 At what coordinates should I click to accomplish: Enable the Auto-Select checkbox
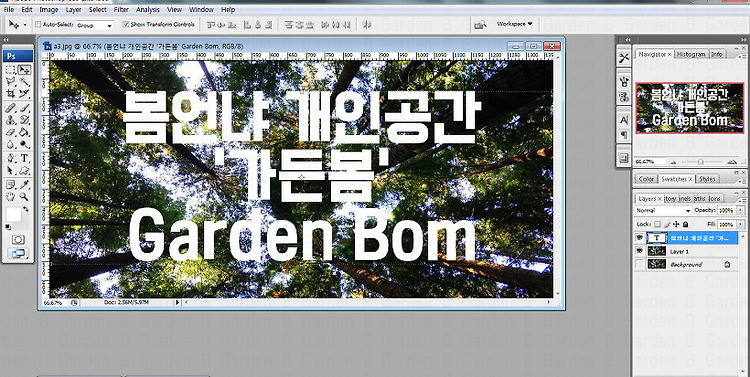[38, 24]
